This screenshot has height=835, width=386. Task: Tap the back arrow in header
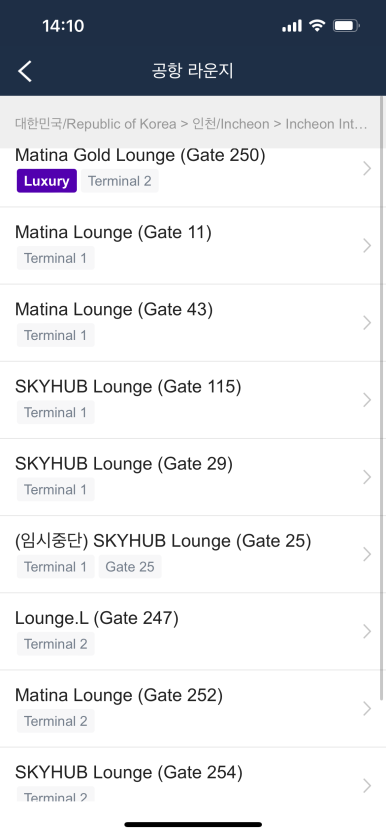(x=25, y=71)
